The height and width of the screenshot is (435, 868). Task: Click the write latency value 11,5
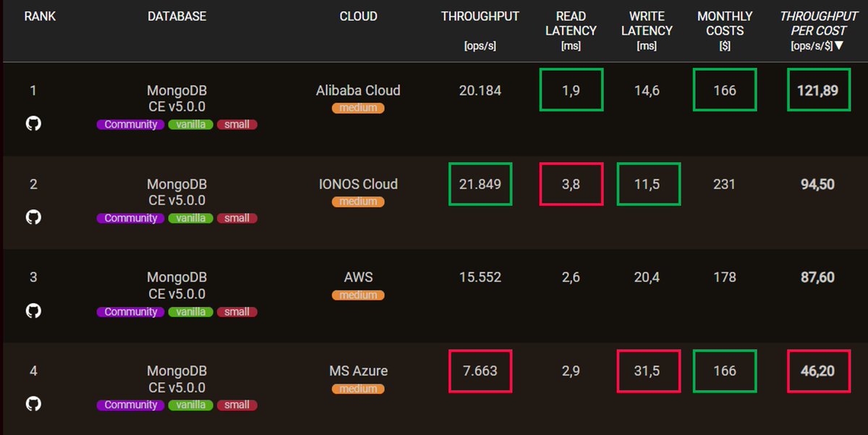pyautogui.click(x=647, y=184)
